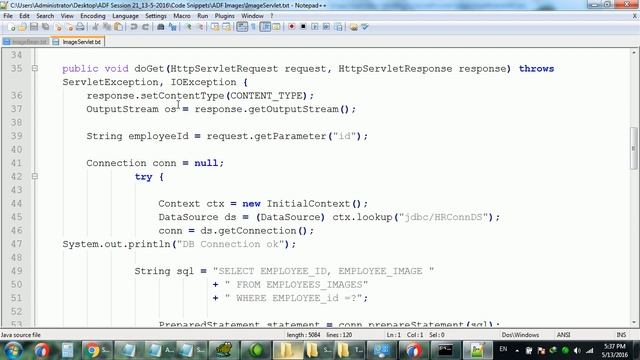640x360 pixels.
Task: Play back the recorded macro
Action: [x=315, y=27]
